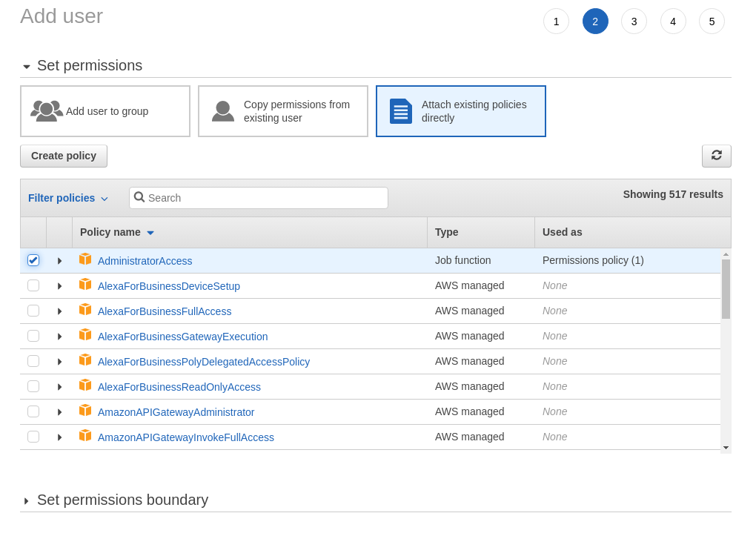Click the Copy permissions from existing user icon
This screenshot has height=556, width=756.
[223, 111]
